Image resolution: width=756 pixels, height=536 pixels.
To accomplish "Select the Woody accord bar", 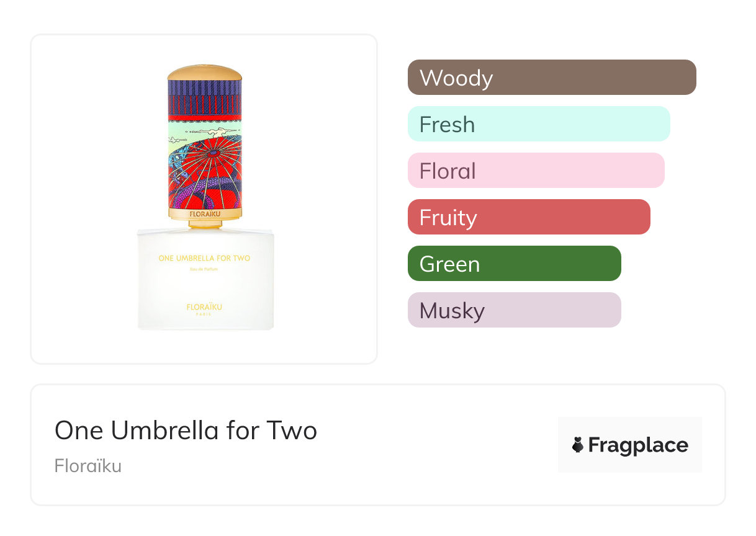I will 551,78.
